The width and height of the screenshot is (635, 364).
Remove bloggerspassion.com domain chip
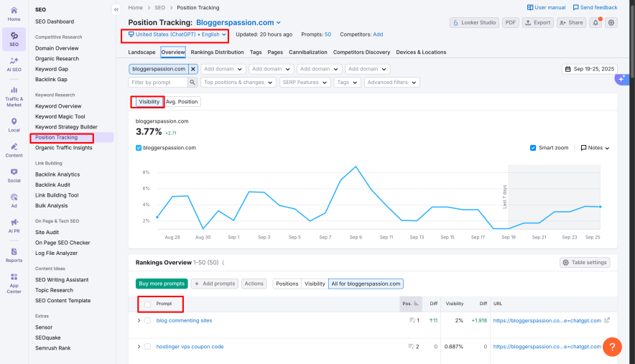(193, 69)
